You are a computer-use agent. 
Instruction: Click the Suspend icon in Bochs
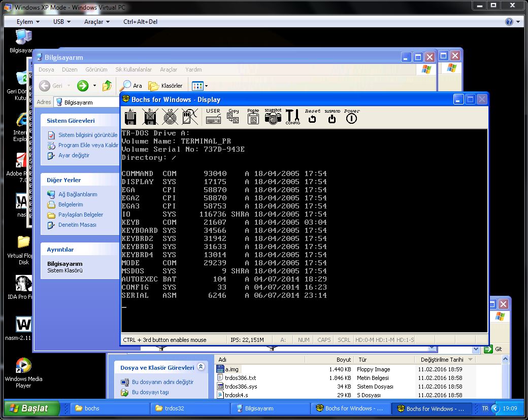(x=332, y=117)
